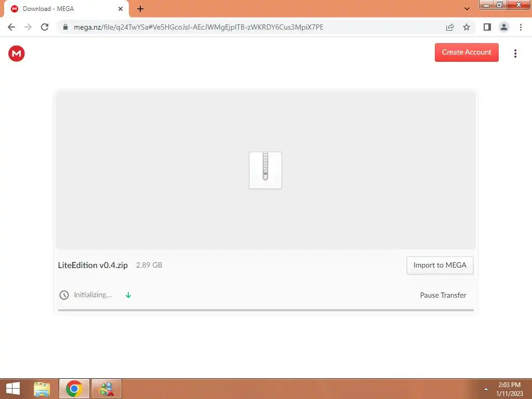Select the LiteEdition v0.4.zip file name
The height and width of the screenshot is (399, 532).
tap(92, 265)
